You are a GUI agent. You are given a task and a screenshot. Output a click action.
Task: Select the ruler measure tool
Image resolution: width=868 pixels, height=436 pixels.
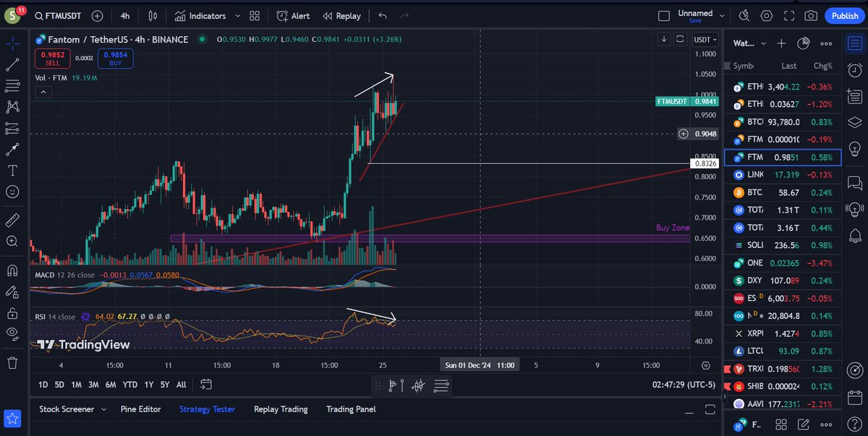12,220
